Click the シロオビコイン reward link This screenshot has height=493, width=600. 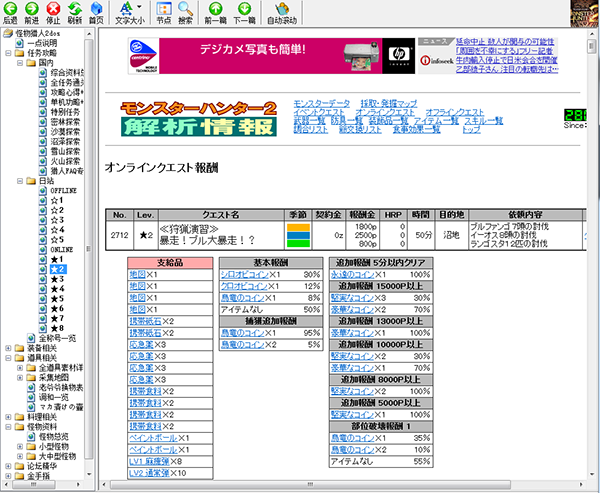pos(245,274)
